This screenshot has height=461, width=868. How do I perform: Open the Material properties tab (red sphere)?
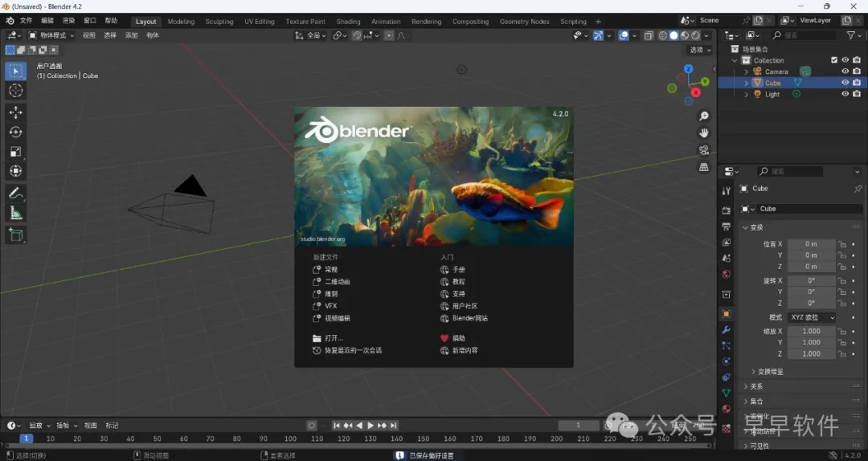tap(727, 409)
